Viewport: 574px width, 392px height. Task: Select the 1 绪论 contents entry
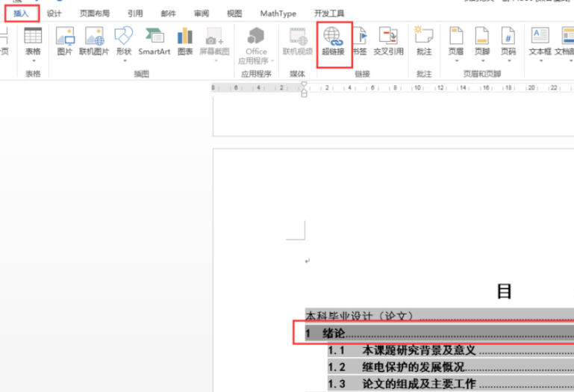tap(440, 333)
